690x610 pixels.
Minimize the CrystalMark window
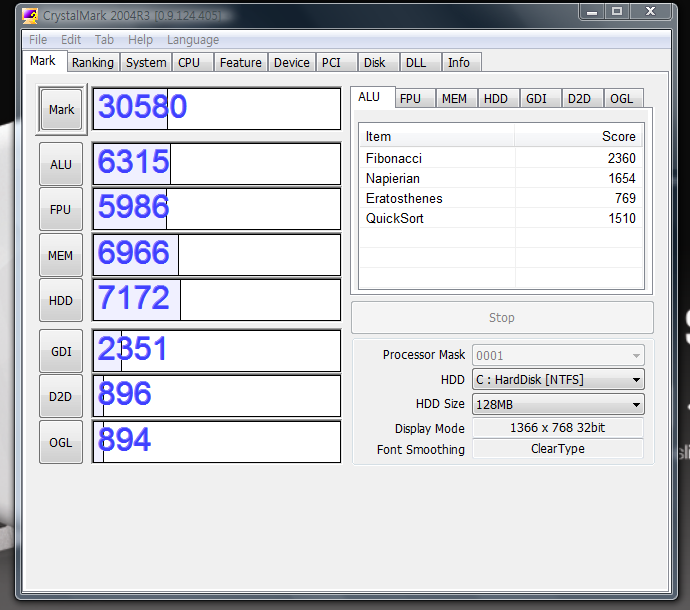(x=592, y=11)
